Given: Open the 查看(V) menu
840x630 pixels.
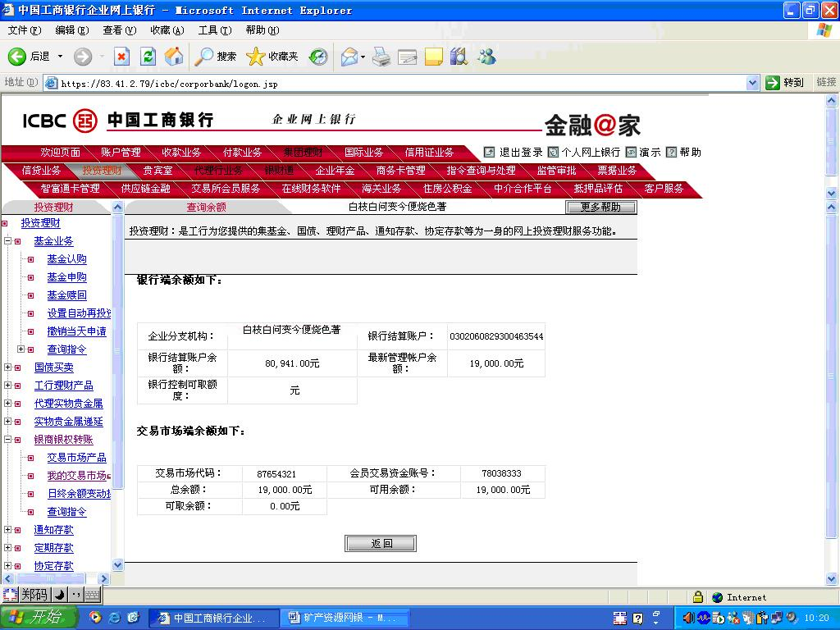Looking at the screenshot, I should 120,30.
